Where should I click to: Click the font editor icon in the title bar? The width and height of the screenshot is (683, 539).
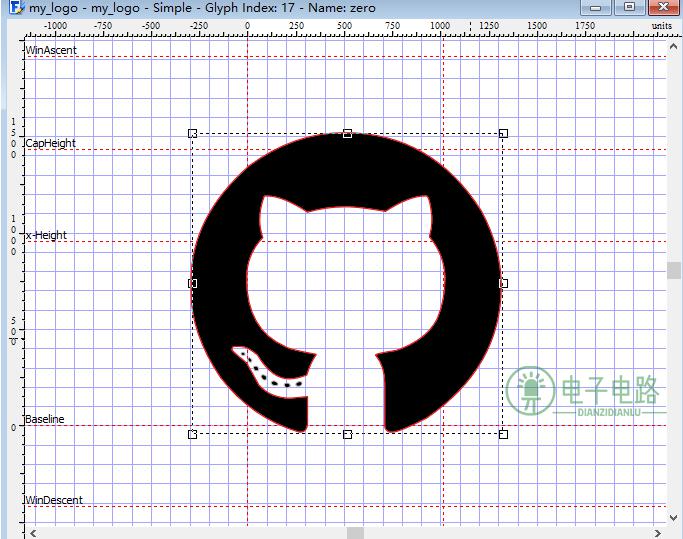[x=17, y=7]
